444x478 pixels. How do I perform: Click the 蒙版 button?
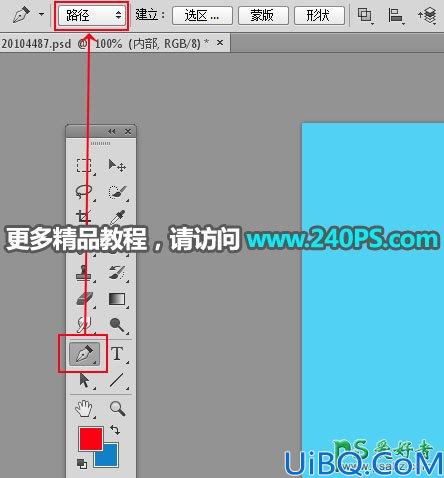click(x=263, y=16)
